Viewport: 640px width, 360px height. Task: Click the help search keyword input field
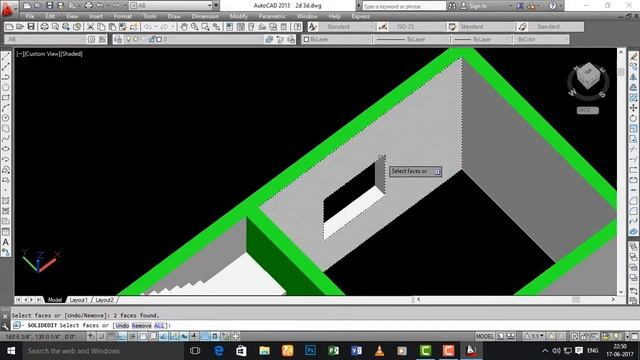point(404,6)
